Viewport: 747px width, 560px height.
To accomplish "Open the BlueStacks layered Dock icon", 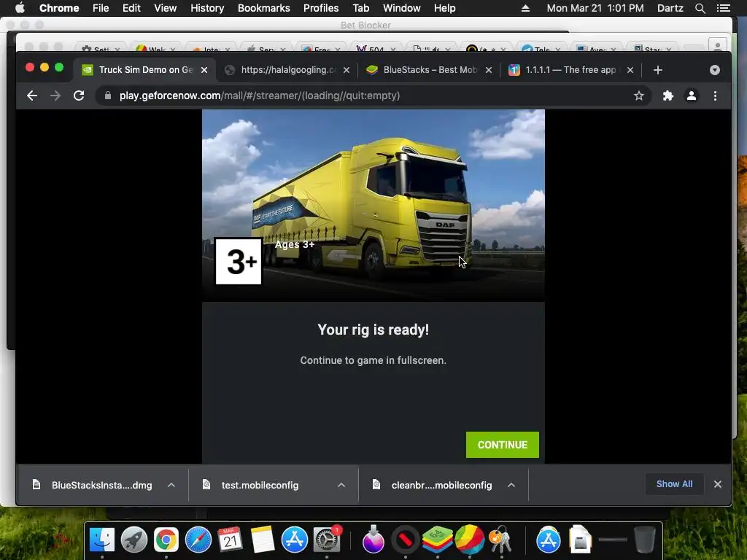I will click(438, 540).
